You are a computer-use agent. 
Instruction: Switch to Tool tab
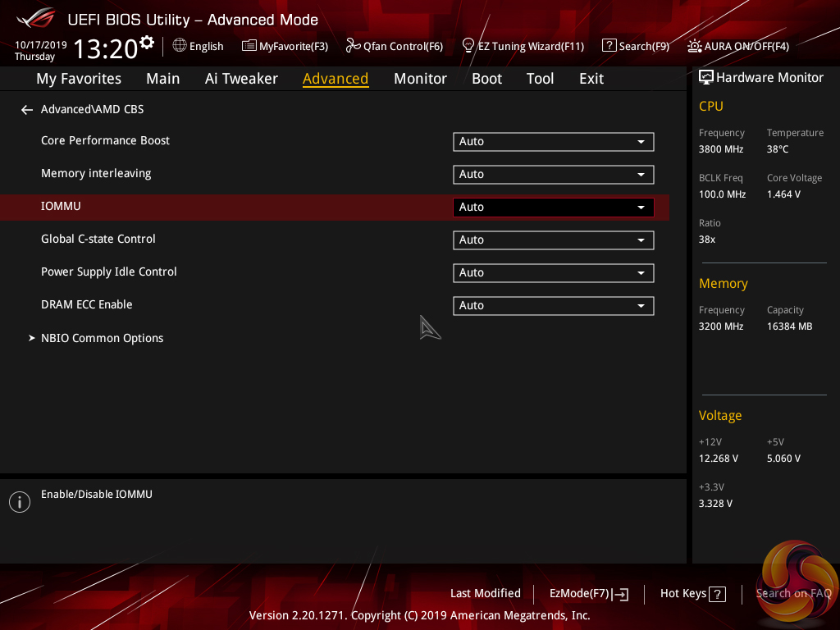coord(540,79)
